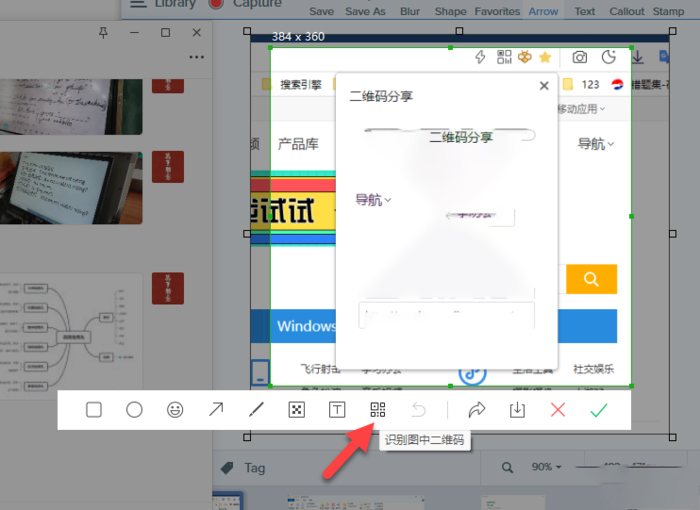Confirm screenshot with green checkmark
700x510 pixels.
coord(599,410)
